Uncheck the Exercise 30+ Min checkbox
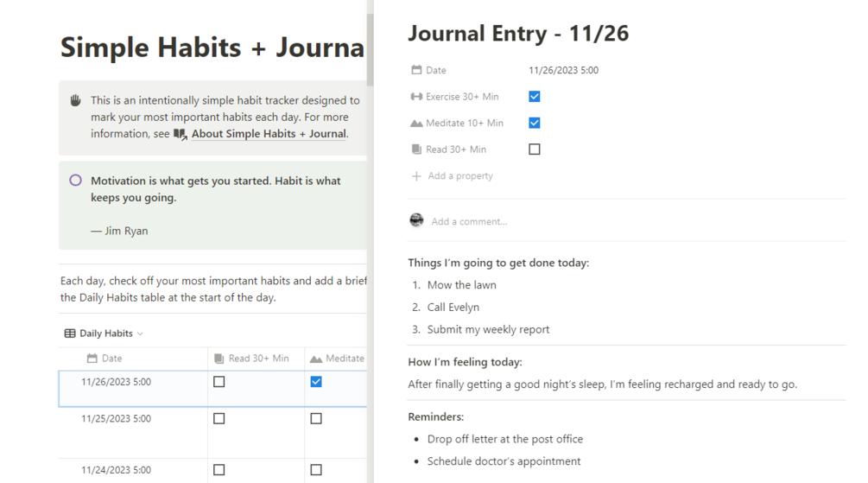The width and height of the screenshot is (868, 483). coord(535,97)
